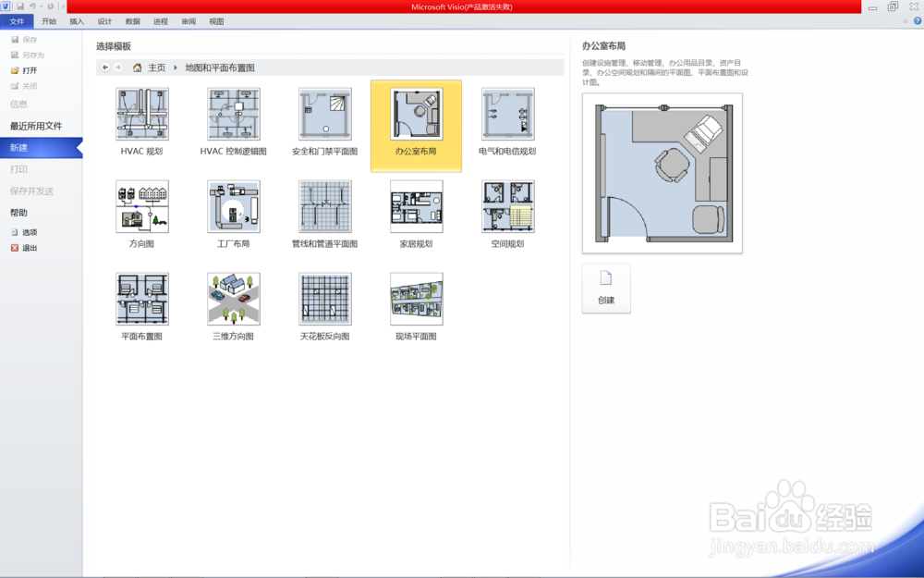Switch to the 视图 ribbon tab
The height and width of the screenshot is (578, 924).
(x=216, y=21)
